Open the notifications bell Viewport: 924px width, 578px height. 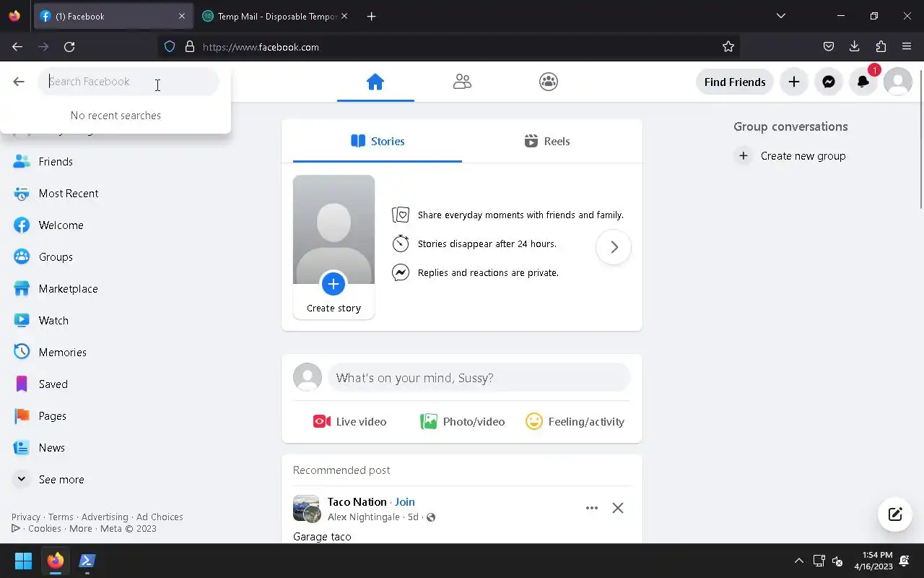point(863,82)
